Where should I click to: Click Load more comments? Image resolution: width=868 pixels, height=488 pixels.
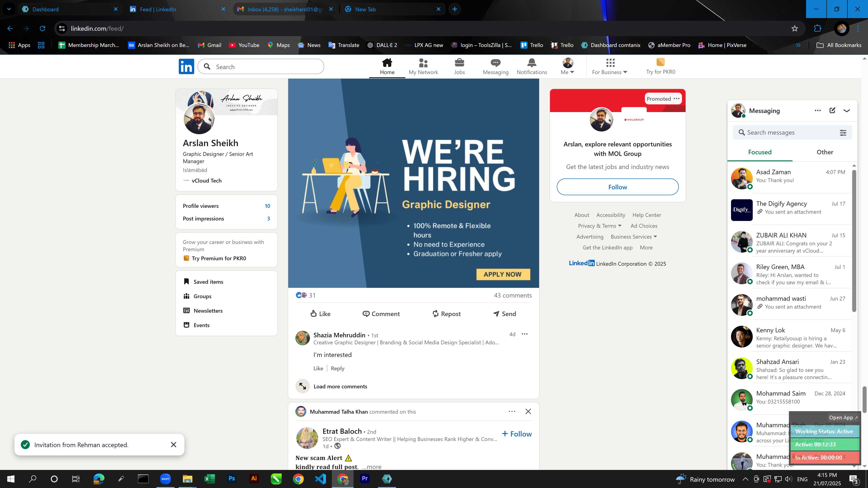(x=340, y=386)
